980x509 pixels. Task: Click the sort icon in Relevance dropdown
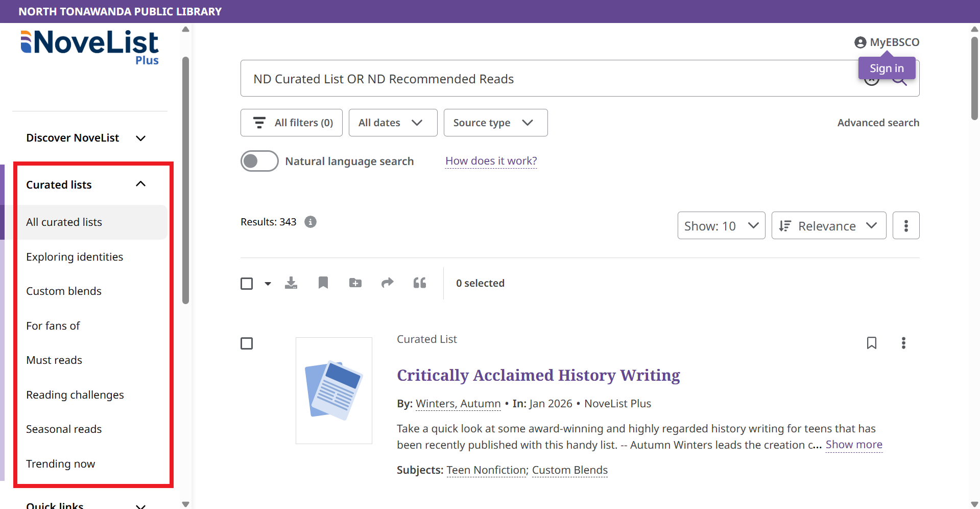pos(785,226)
